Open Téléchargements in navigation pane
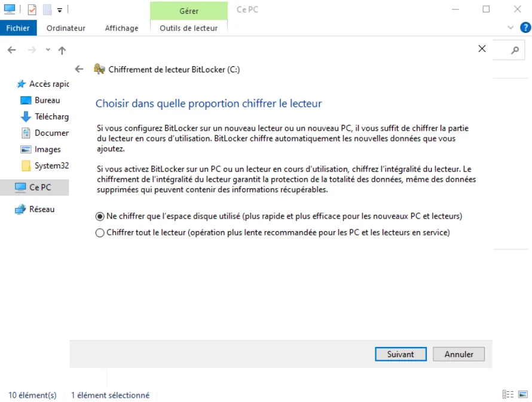532x402 pixels. (x=44, y=116)
